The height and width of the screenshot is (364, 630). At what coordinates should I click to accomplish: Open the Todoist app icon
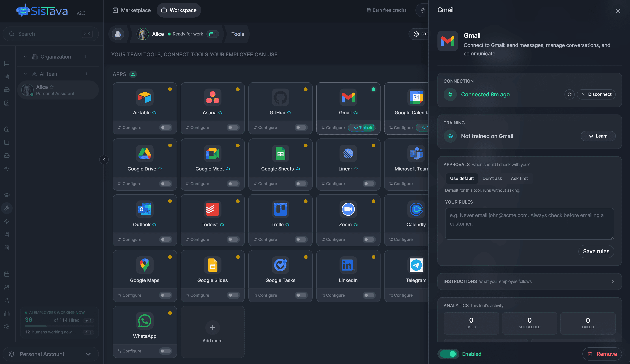213,209
